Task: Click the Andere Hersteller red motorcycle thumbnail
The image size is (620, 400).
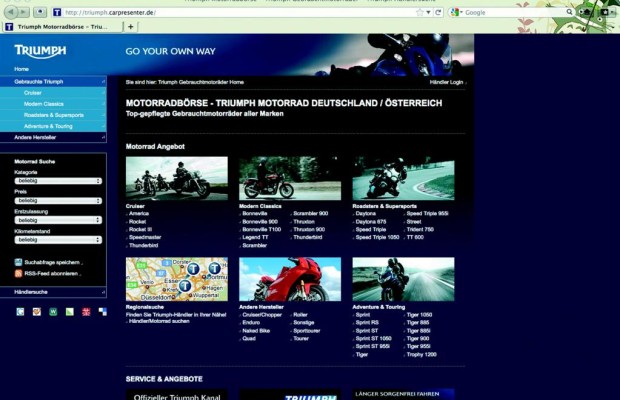Action: tap(290, 279)
